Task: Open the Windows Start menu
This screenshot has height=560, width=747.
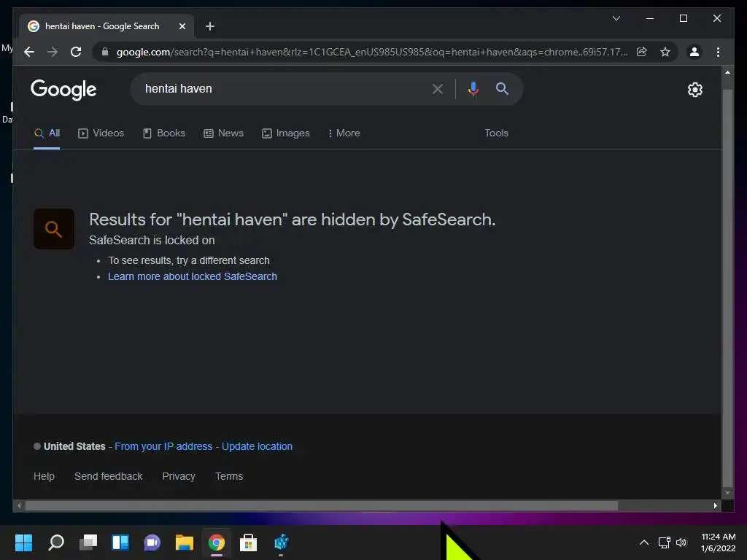Action: [23, 542]
